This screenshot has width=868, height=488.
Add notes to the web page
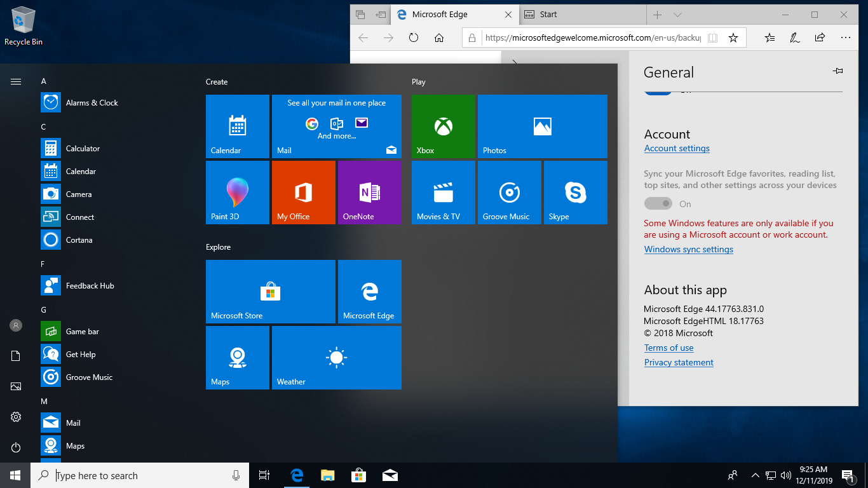[x=795, y=37]
